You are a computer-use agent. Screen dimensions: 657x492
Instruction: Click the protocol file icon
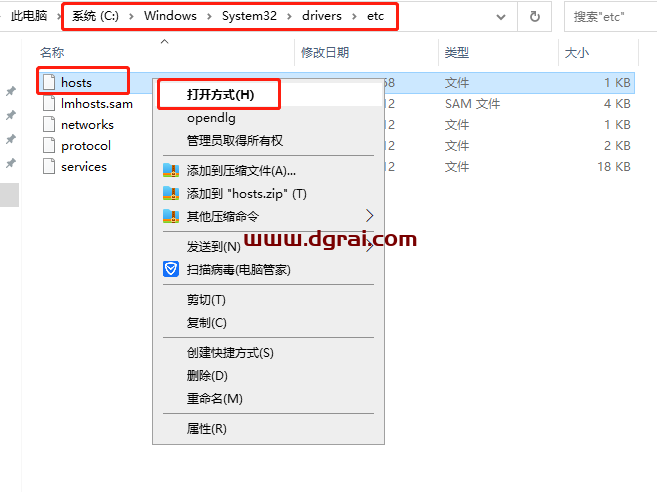point(48,145)
